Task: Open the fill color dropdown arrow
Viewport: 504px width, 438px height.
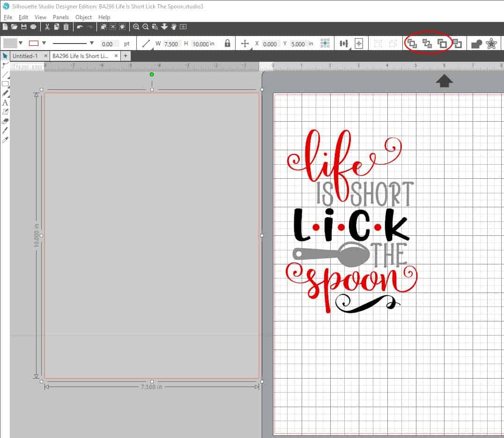Action: point(21,44)
